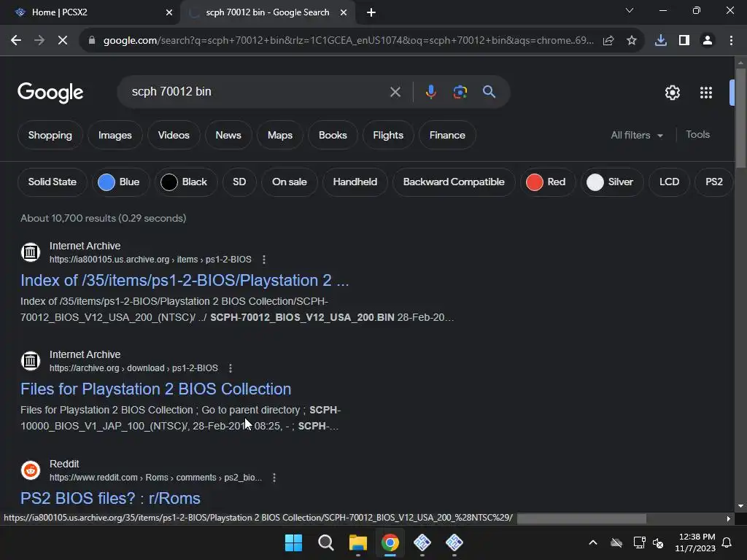The image size is (747, 560).
Task: Apply the Red color filter chip
Action: [548, 182]
